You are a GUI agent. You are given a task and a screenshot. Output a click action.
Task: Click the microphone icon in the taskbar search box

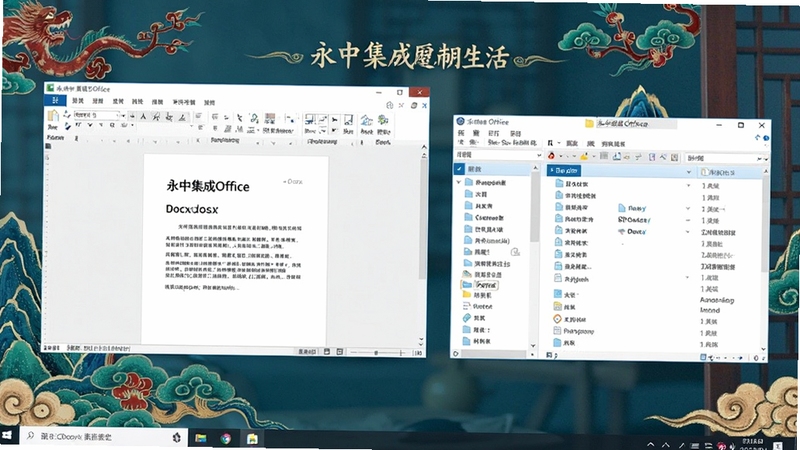(x=177, y=437)
